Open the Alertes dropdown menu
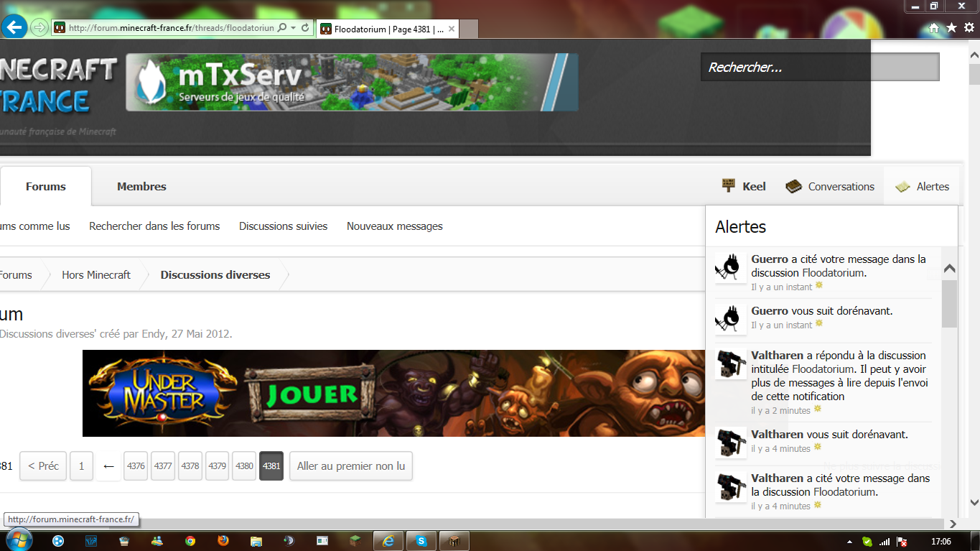980x551 pixels. point(923,187)
